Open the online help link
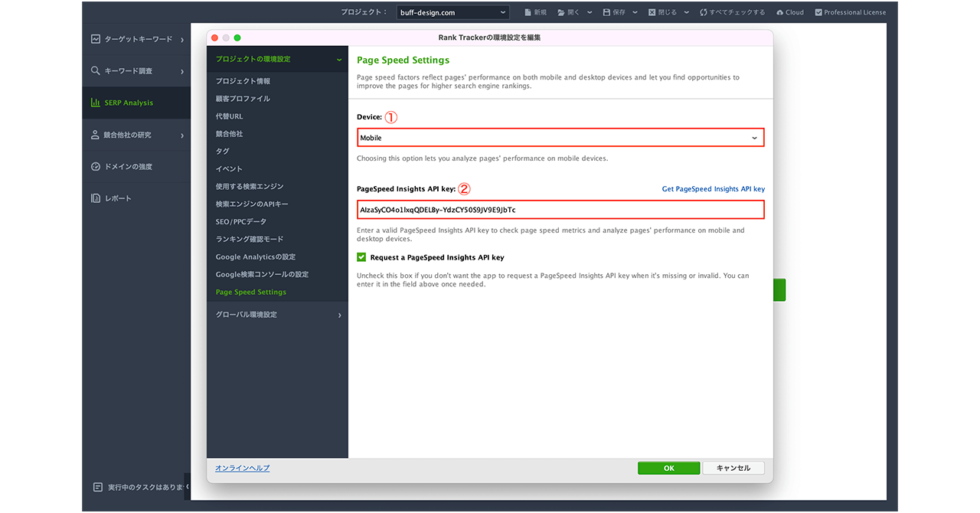980x513 pixels. 242,468
